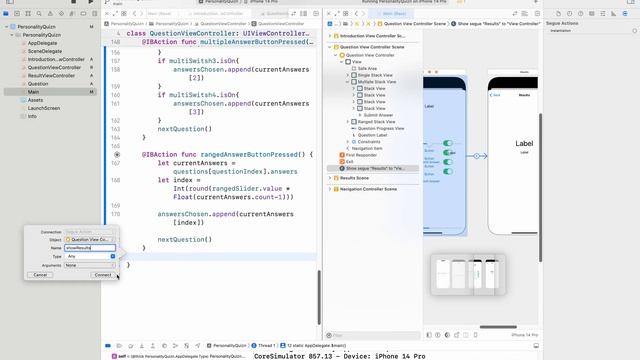Select the Submit Answer outline item

point(378,115)
